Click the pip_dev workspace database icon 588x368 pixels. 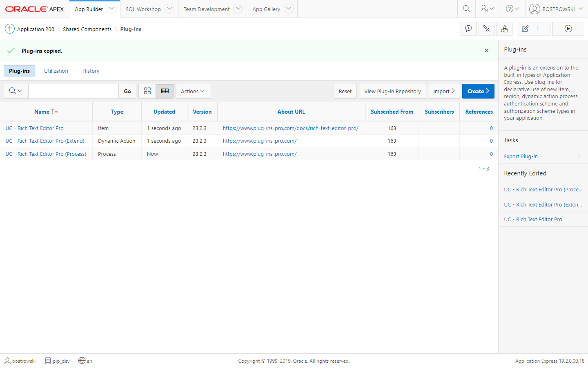(x=48, y=361)
